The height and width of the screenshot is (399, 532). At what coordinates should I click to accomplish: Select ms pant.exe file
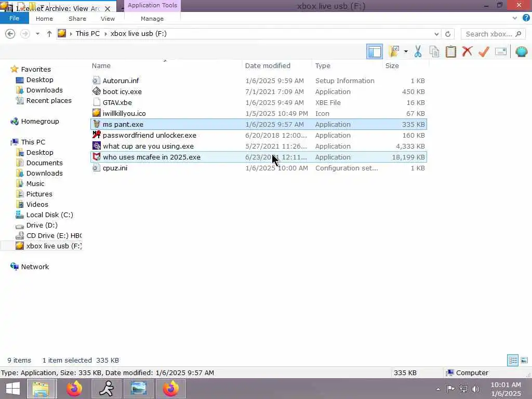pyautogui.click(x=259, y=124)
